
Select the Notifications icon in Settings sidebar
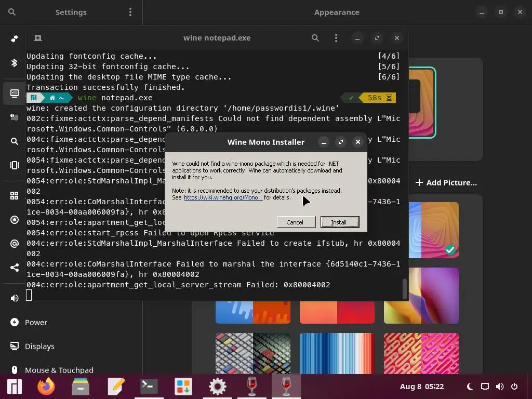14,117
